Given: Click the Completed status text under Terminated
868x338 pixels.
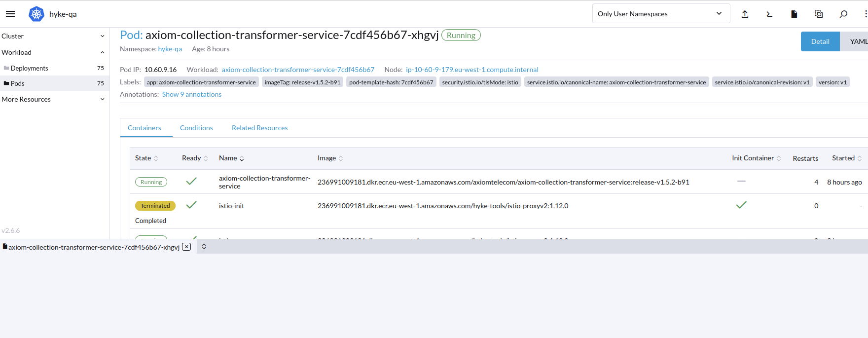Looking at the screenshot, I should [150, 221].
